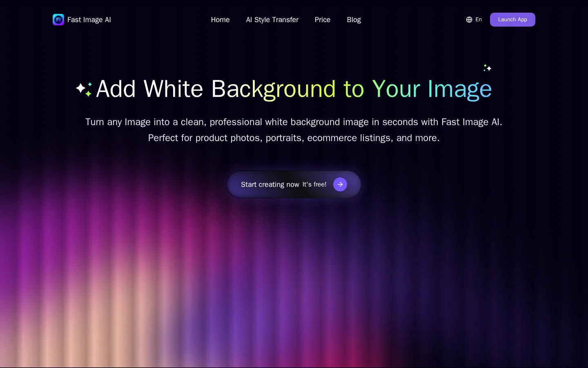588x368 pixels.
Task: Click the Fast Image AI logo icon
Action: [58, 20]
